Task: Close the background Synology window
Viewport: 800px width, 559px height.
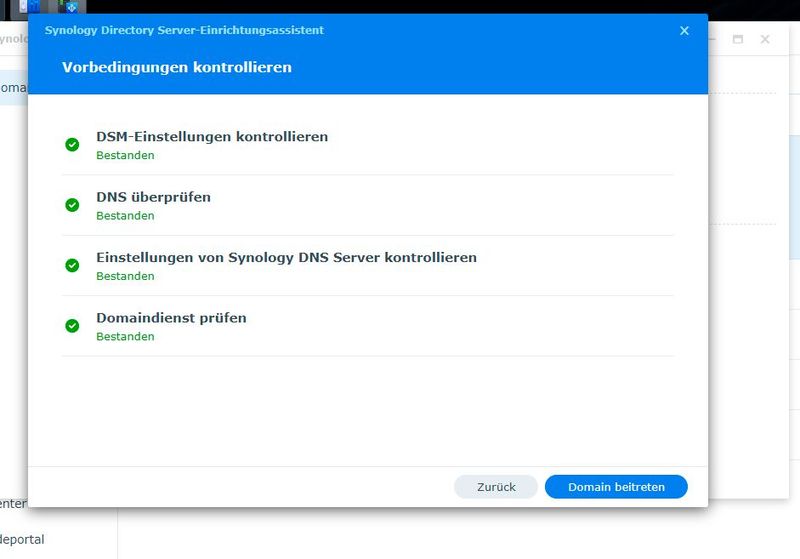Action: 765,39
